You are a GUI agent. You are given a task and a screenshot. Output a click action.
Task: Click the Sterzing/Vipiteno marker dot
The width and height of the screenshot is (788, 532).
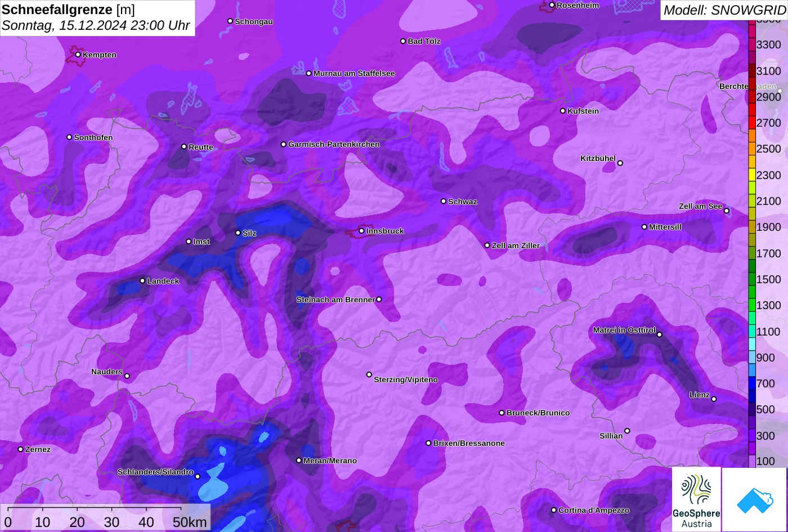pos(369,374)
